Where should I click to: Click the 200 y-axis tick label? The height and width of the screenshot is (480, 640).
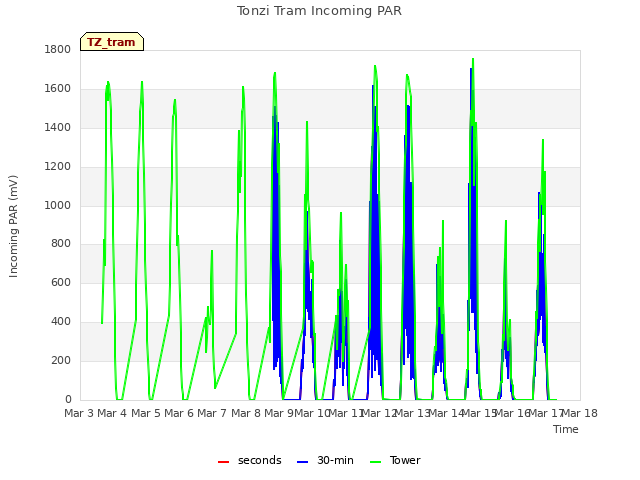[61, 360]
